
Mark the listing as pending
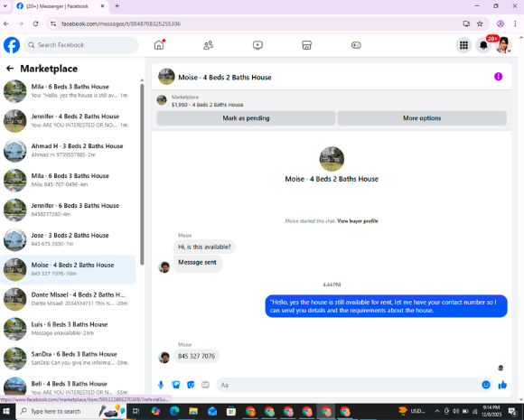246,118
